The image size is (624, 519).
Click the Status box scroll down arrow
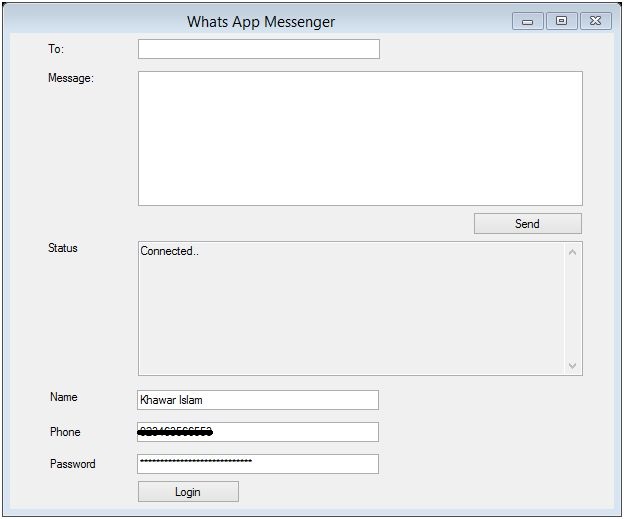[x=572, y=365]
